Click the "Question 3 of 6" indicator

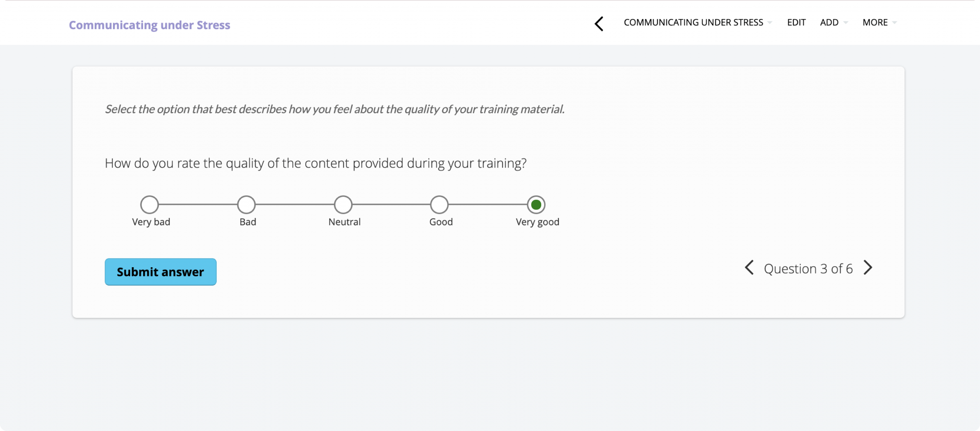[808, 269]
